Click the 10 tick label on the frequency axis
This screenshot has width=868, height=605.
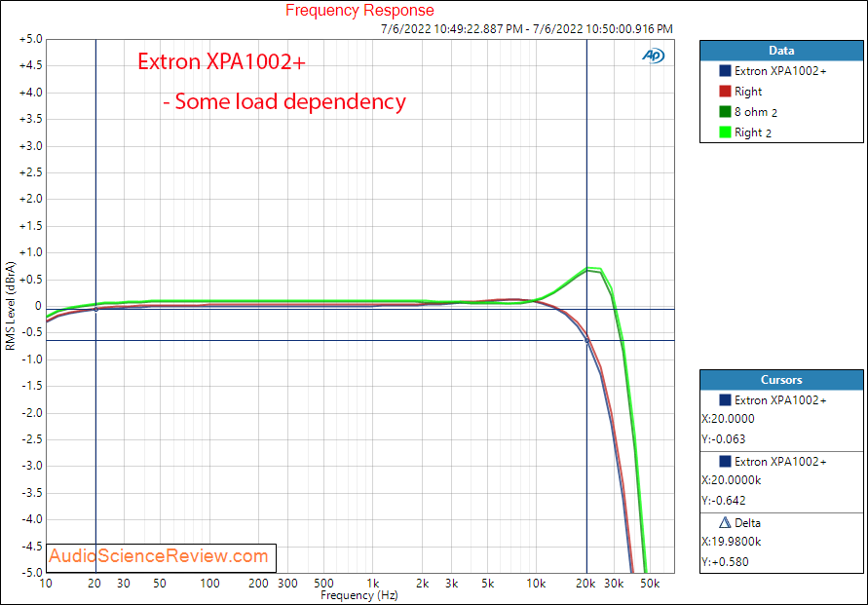[46, 584]
